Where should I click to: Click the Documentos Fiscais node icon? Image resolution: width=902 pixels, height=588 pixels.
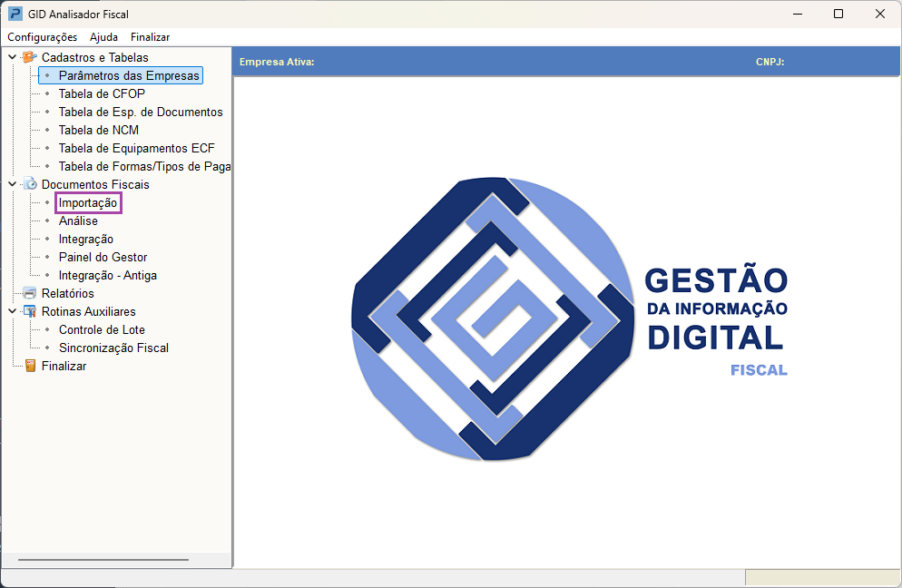pos(29,184)
